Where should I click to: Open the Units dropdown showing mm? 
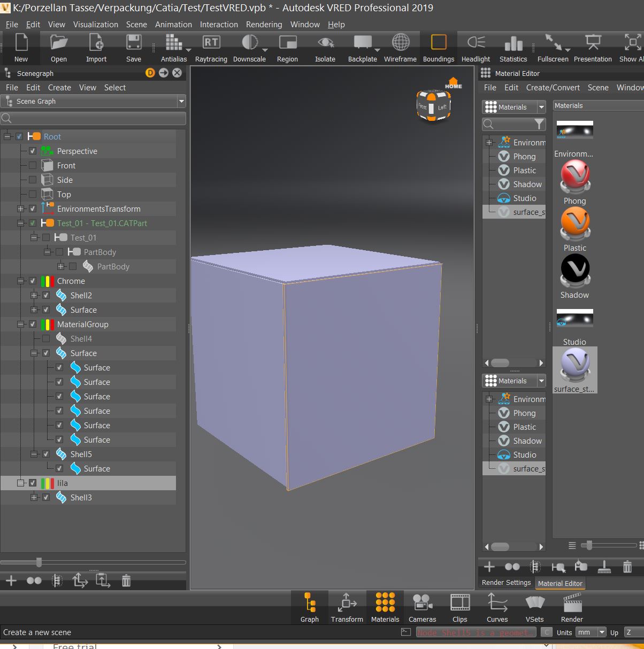click(591, 632)
